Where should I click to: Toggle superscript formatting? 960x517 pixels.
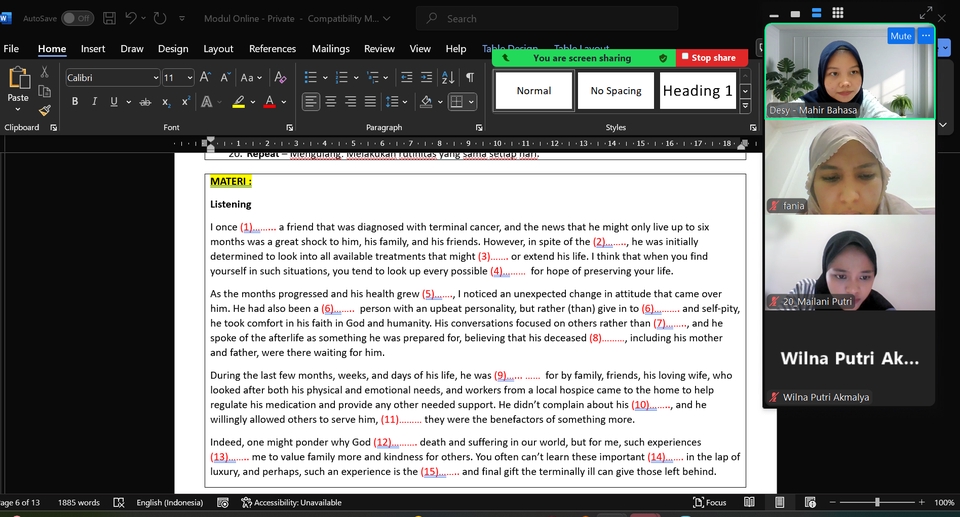186,102
